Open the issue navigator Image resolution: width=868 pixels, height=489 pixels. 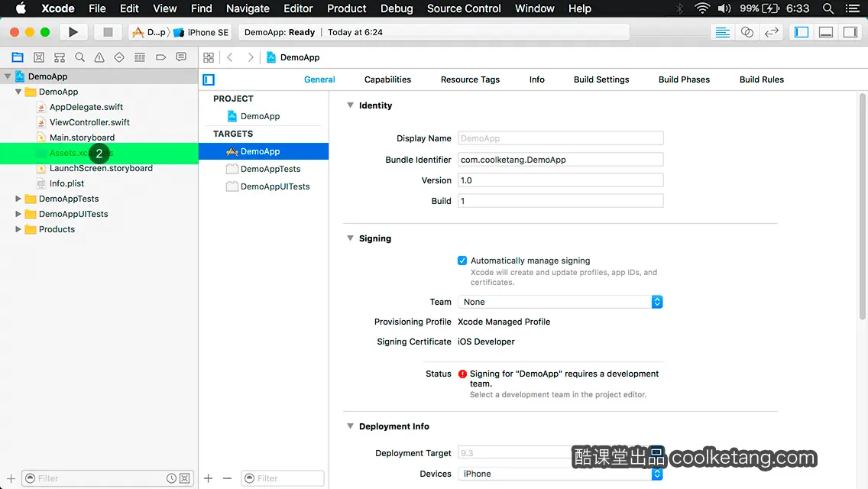(x=99, y=57)
